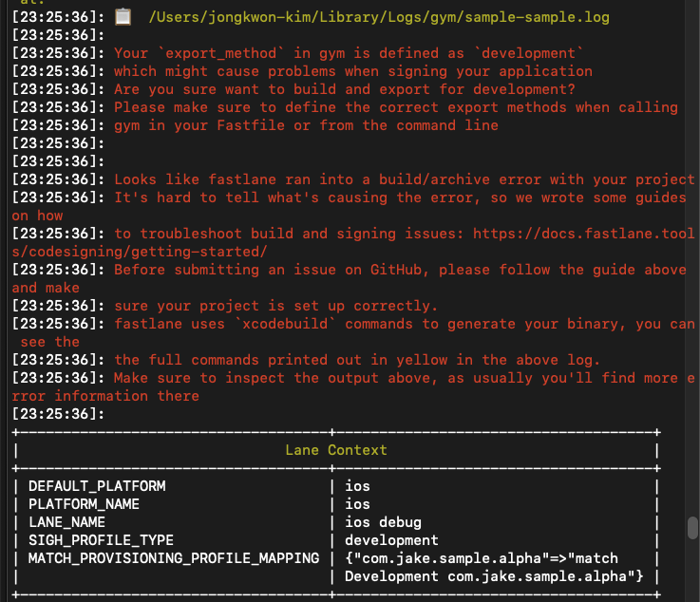
Task: Click the wrapped text 'and make'
Action: point(46,288)
